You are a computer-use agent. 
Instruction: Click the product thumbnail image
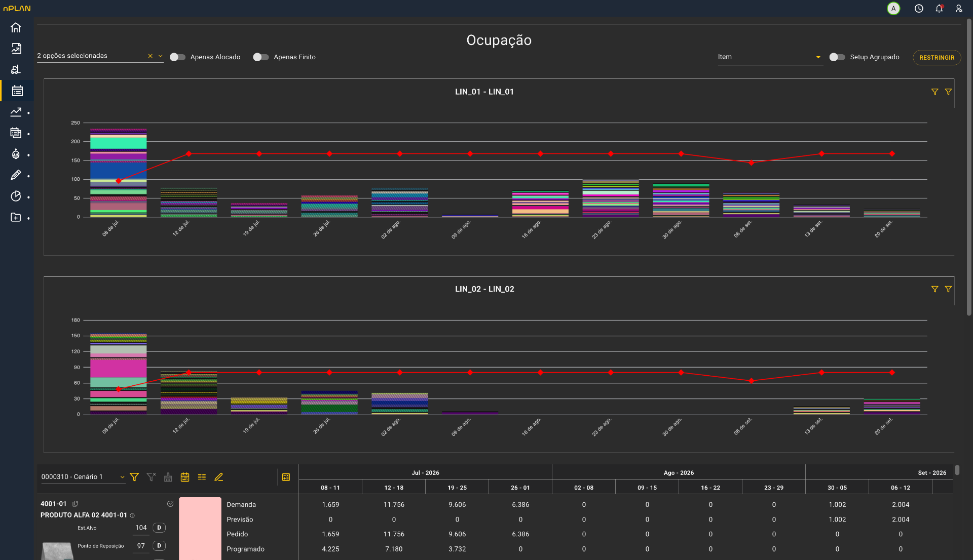tap(57, 551)
